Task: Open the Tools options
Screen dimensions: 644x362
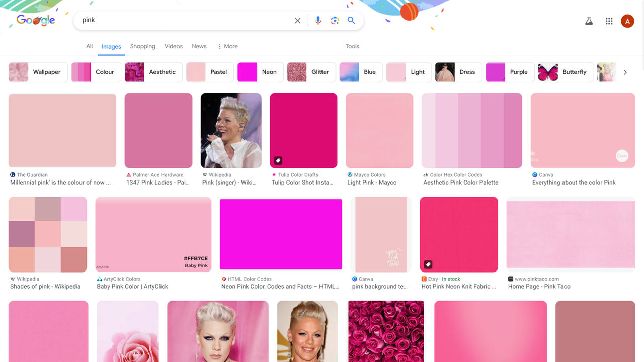Action: pos(352,46)
